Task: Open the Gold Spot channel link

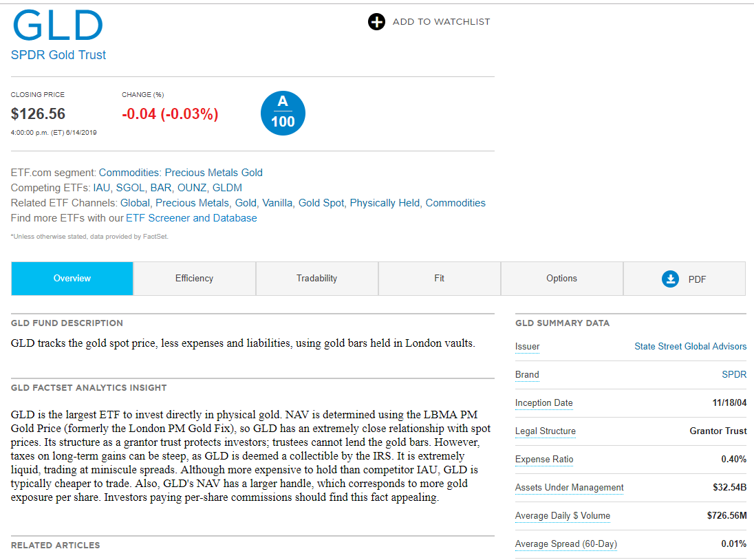Action: click(321, 203)
